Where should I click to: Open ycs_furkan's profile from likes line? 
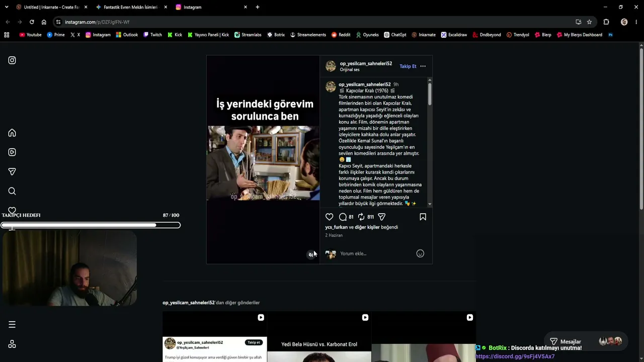[337, 227]
